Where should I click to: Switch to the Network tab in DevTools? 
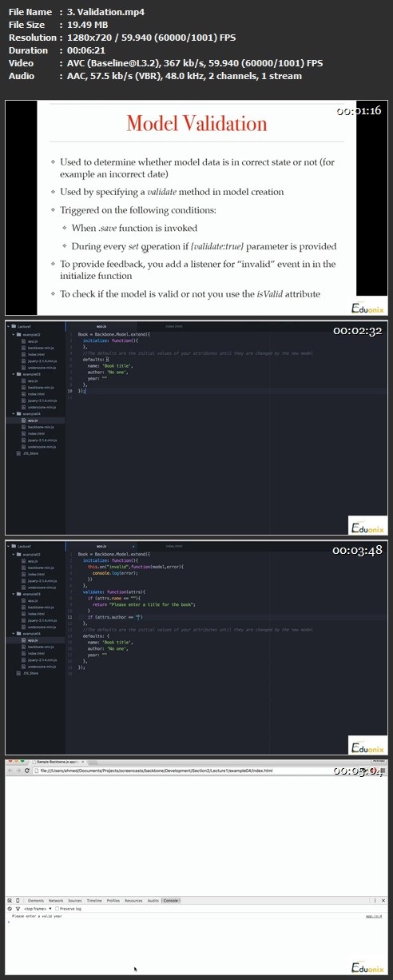pyautogui.click(x=56, y=900)
